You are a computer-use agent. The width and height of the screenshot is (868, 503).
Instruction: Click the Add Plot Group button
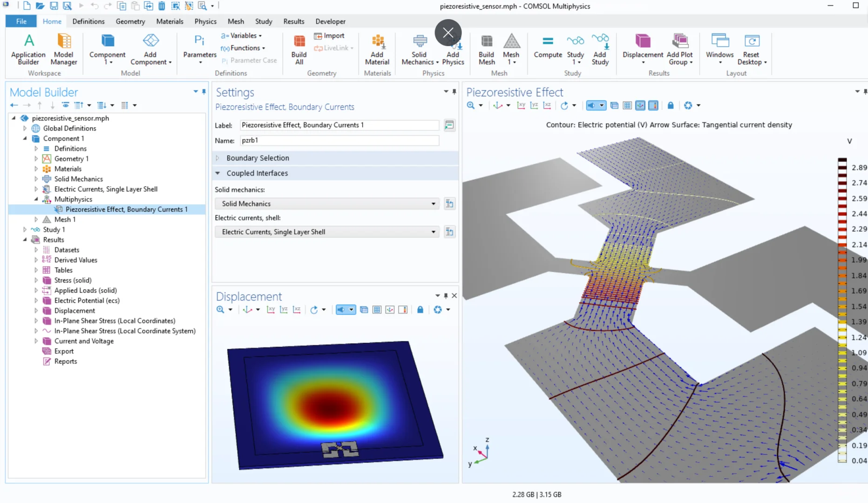(680, 49)
